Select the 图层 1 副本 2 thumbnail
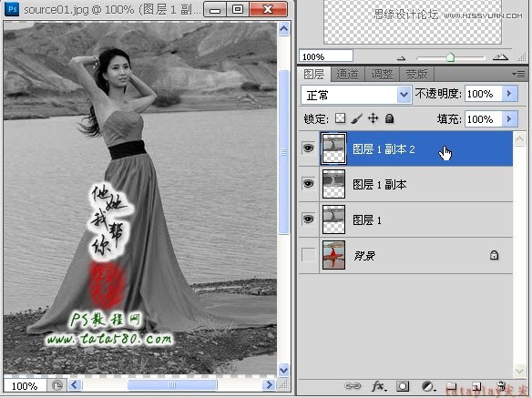The height and width of the screenshot is (398, 532). click(333, 148)
